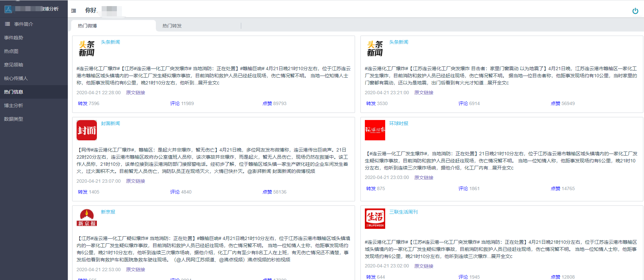Go to 热点图 in the sidebar

(x=11, y=51)
